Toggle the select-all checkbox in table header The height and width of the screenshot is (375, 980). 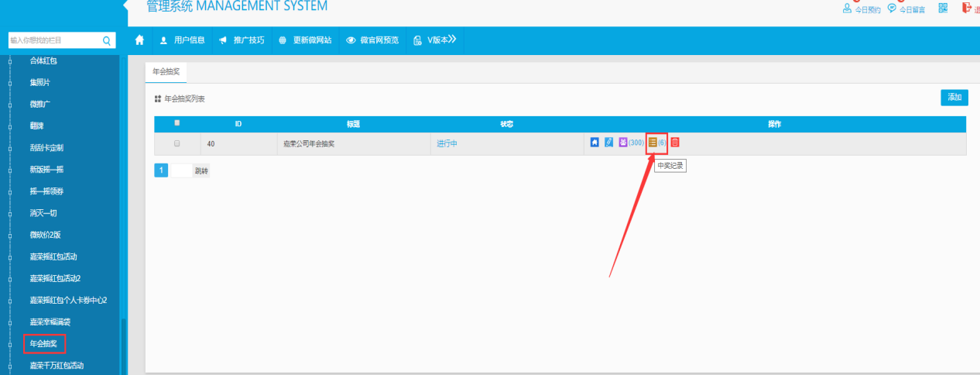click(x=177, y=123)
